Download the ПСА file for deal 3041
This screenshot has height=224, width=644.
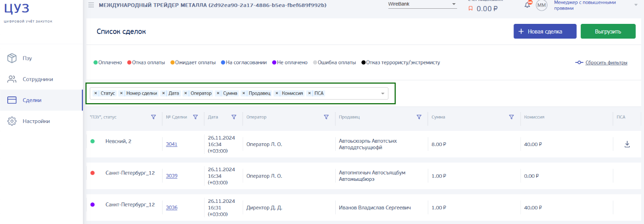[628, 144]
